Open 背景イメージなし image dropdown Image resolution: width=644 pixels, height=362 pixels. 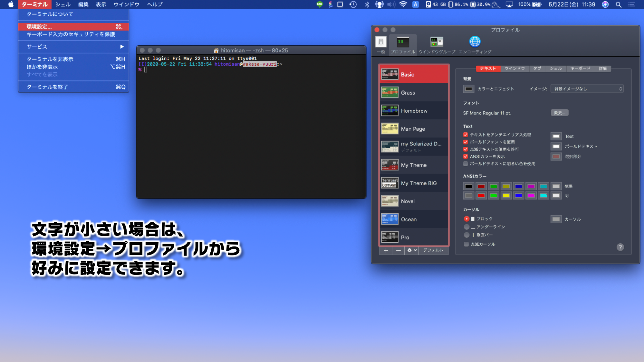pos(587,89)
